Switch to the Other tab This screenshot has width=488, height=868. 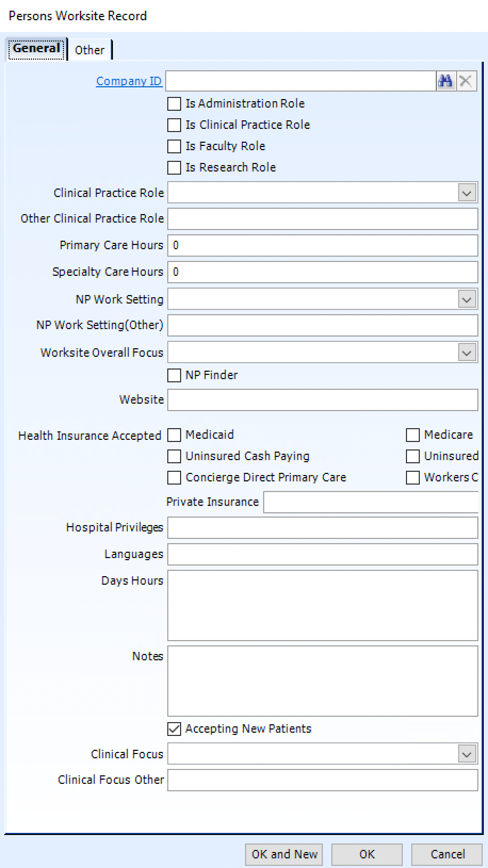click(x=90, y=50)
